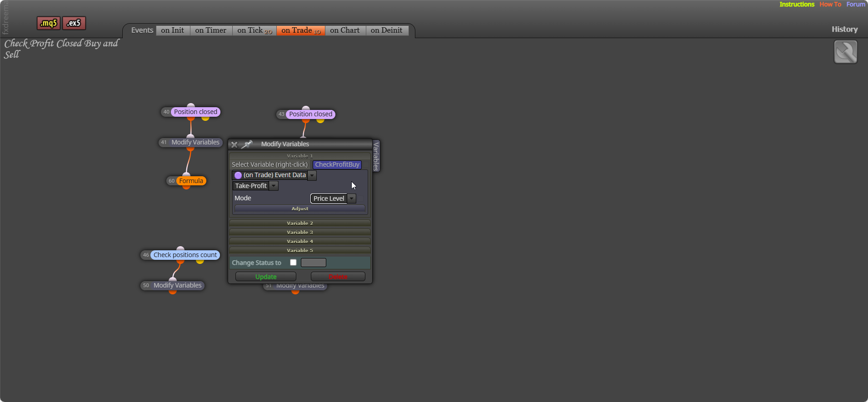Open the History panel

coord(844,29)
